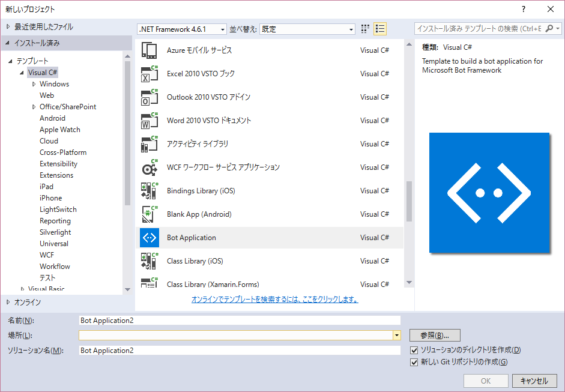Open the help question mark button

(x=524, y=10)
